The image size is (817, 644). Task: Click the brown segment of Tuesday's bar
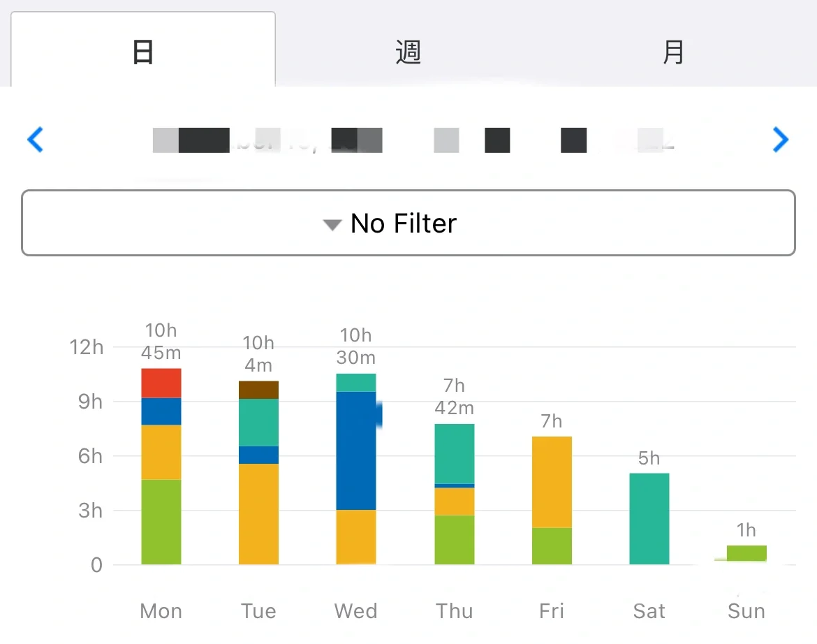point(258,390)
